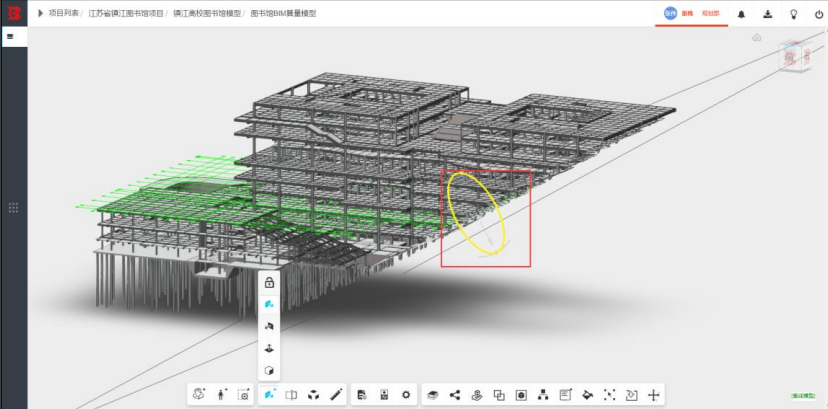The height and width of the screenshot is (409, 828).
Task: Open the notes annotation icon
Action: (x=566, y=394)
